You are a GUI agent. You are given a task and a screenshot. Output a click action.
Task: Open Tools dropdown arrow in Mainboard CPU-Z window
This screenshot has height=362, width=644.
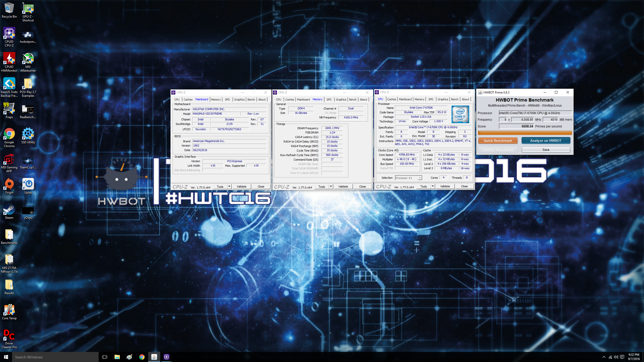point(229,187)
